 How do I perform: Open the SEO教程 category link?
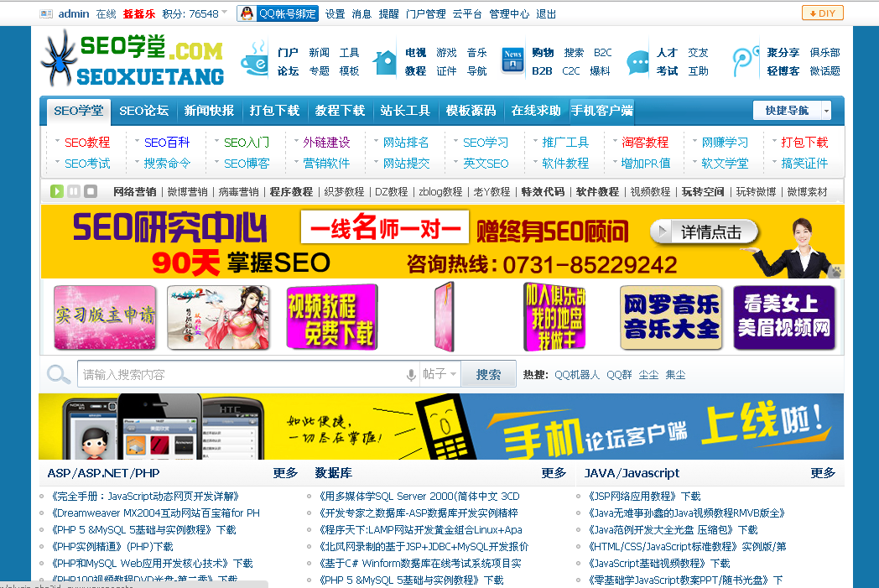[x=87, y=143]
